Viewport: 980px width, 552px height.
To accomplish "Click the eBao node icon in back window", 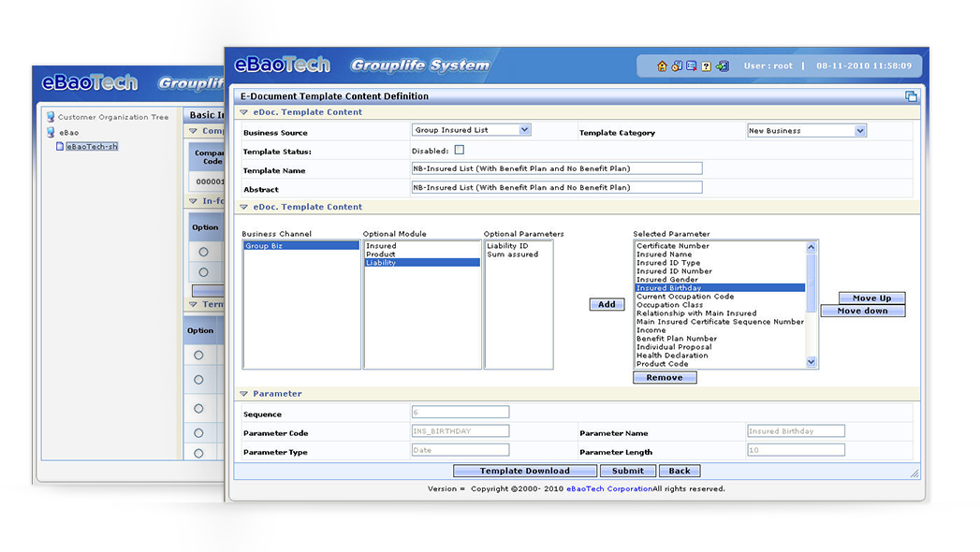I will click(51, 132).
